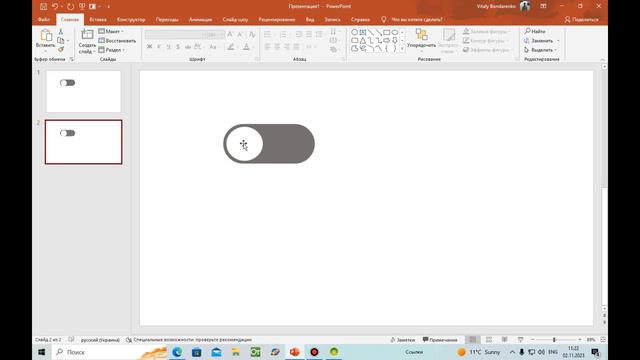This screenshot has width=640, height=360.
Task: Toggle Comments (Примечания) pane in status bar
Action: [440, 340]
